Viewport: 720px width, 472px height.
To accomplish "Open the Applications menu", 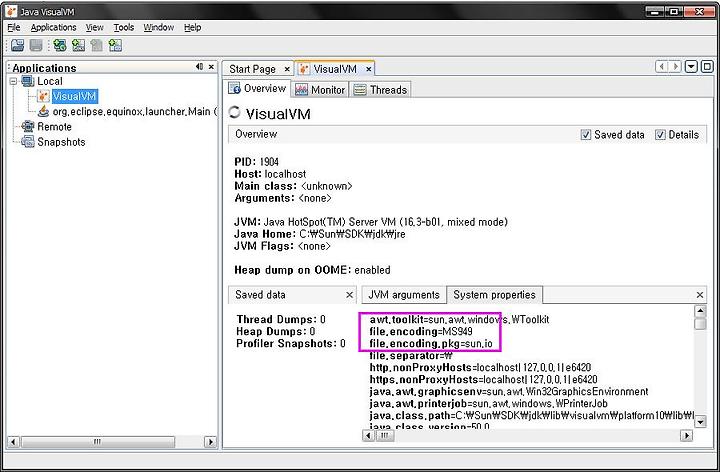I will point(53,28).
